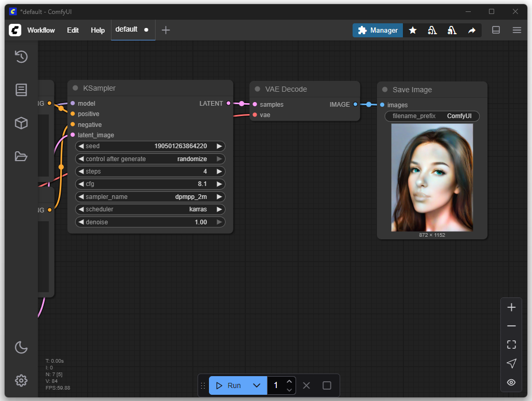
Task: Open the scheduler karras dropdown
Action: tap(150, 209)
